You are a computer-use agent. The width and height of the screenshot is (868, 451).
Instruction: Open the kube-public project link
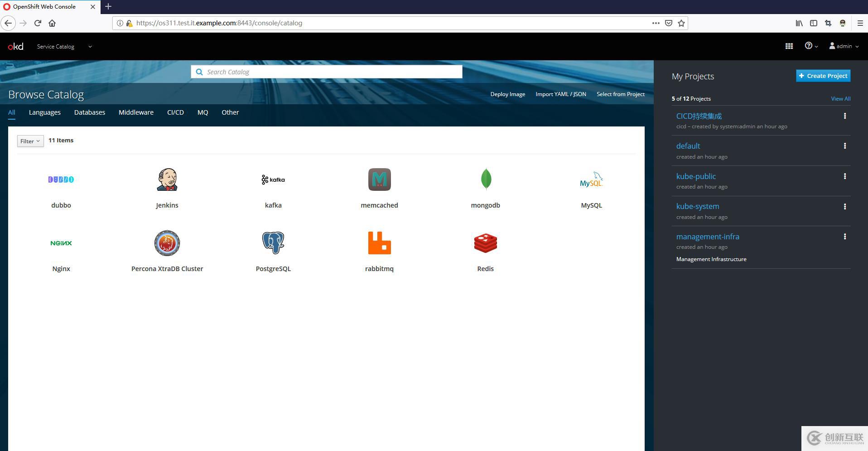coord(696,176)
